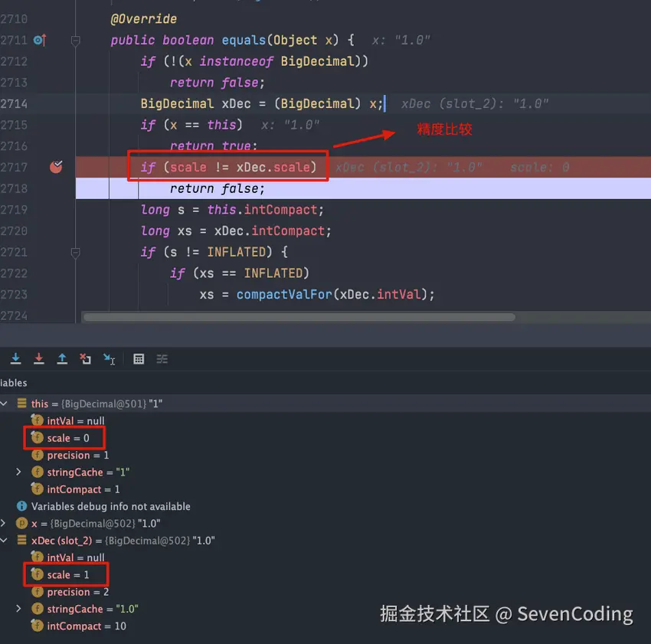Select the 'precision = 1' field row
The height and width of the screenshot is (644, 651).
point(325,455)
